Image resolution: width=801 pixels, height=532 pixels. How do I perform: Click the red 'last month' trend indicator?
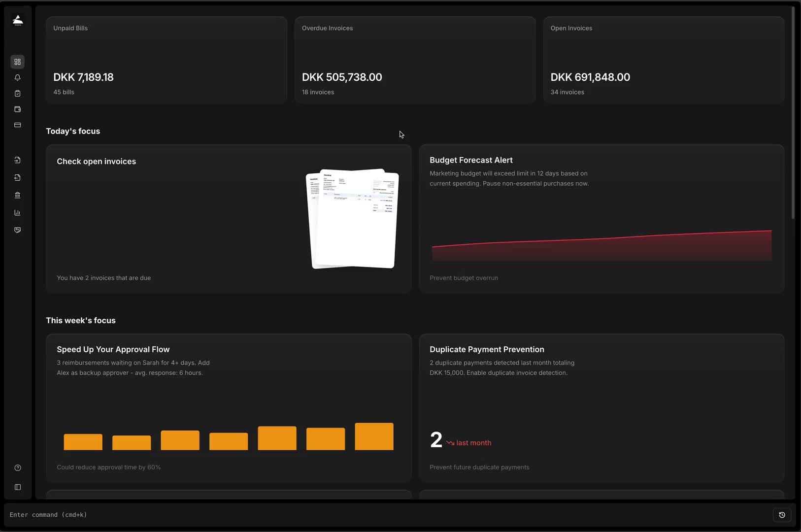point(469,443)
